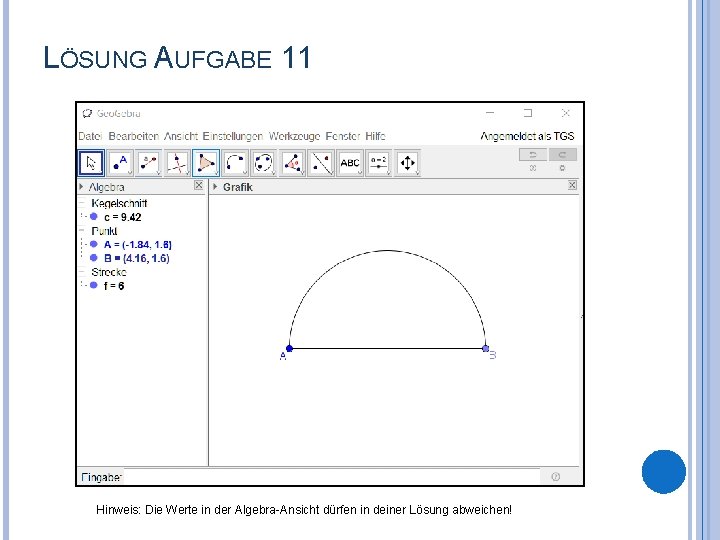Screen dimensions: 720x540
Task: Select the ABC Text tool
Action: [350, 163]
